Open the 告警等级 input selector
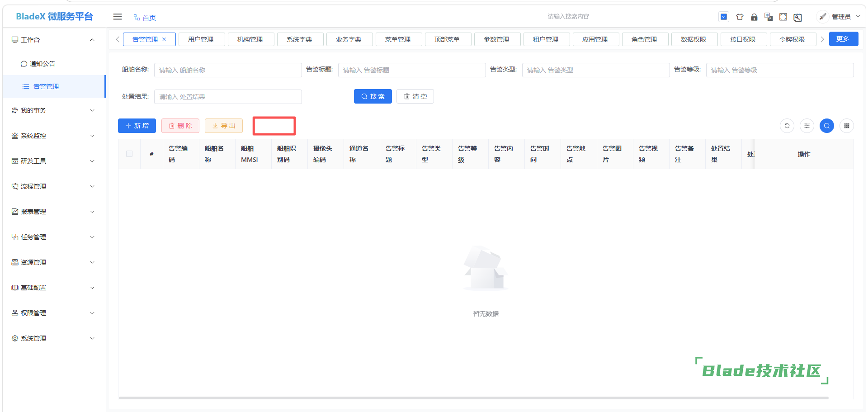Image resolution: width=868 pixels, height=412 pixels. click(780, 70)
